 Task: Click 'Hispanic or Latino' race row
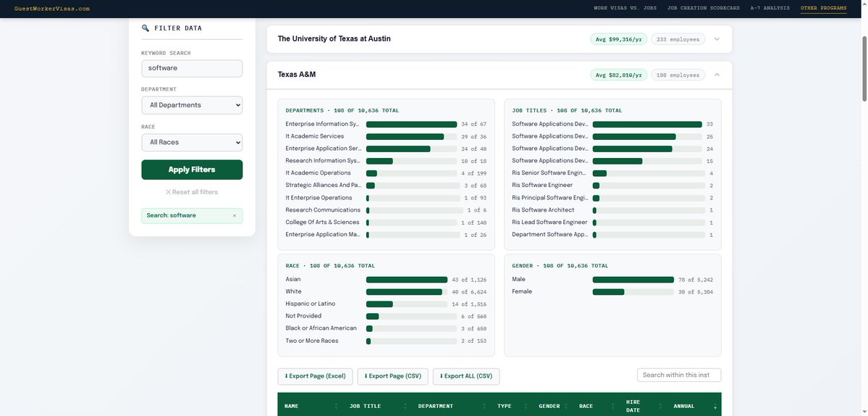(x=386, y=304)
